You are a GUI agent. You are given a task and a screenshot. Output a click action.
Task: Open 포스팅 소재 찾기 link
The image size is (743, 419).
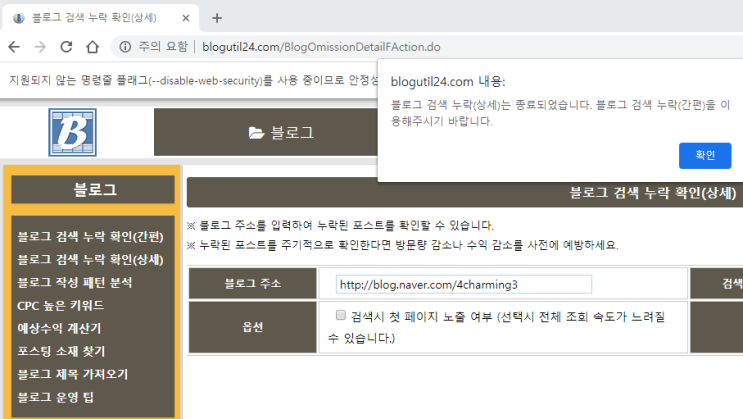(x=61, y=351)
